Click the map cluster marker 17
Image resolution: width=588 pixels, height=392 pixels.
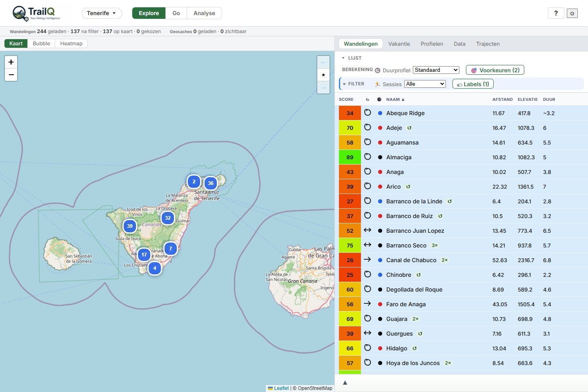[x=144, y=254]
